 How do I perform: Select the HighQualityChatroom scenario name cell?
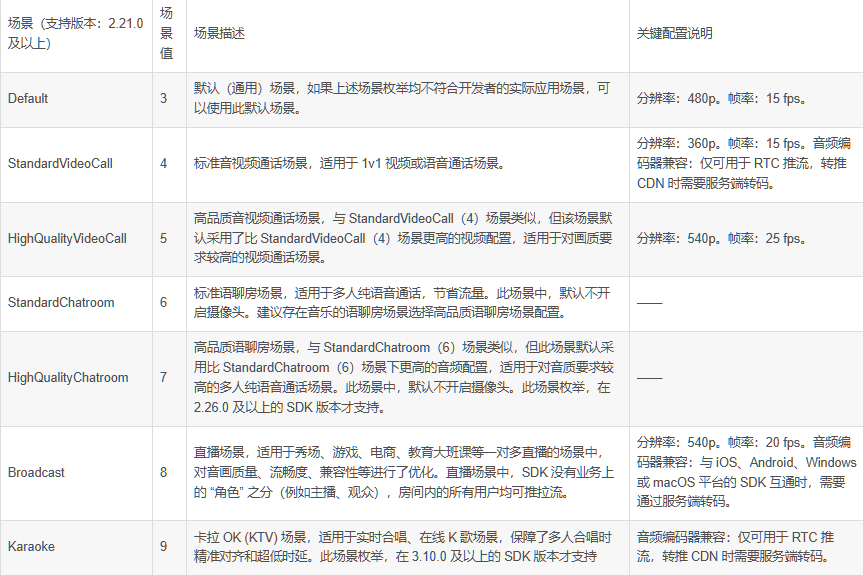coord(76,378)
